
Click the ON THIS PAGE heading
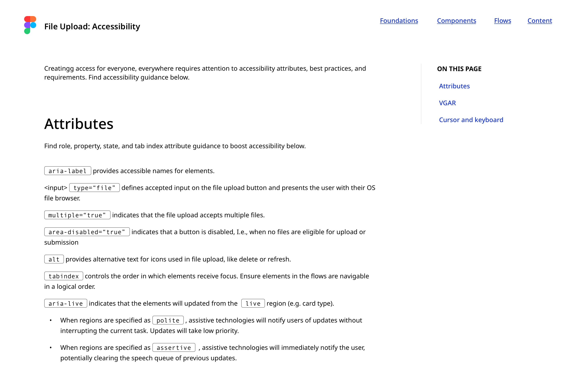click(459, 69)
